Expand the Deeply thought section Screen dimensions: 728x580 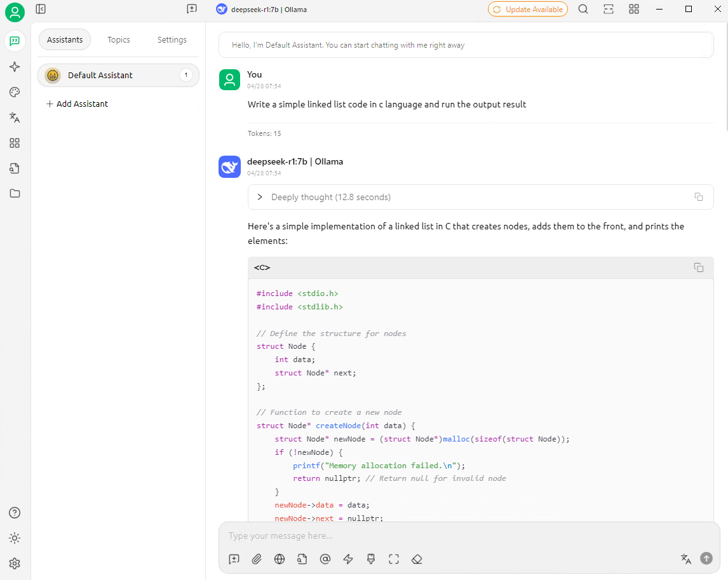coord(260,198)
